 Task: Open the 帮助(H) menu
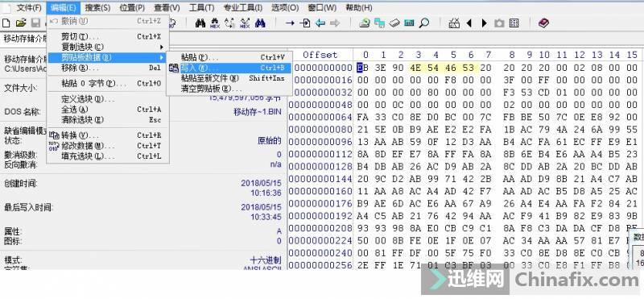(358, 8)
